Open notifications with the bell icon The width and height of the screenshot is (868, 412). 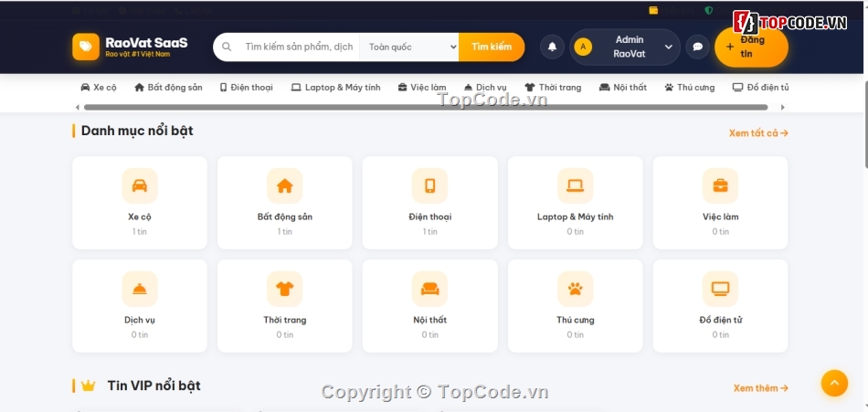click(552, 48)
